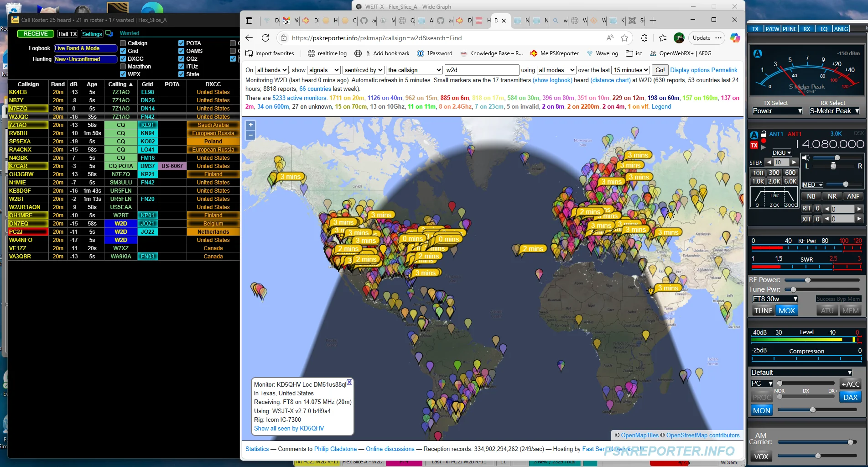Screen dimensions: 868x467
Task: Switch to the P/CW radio tab
Action: click(772, 29)
